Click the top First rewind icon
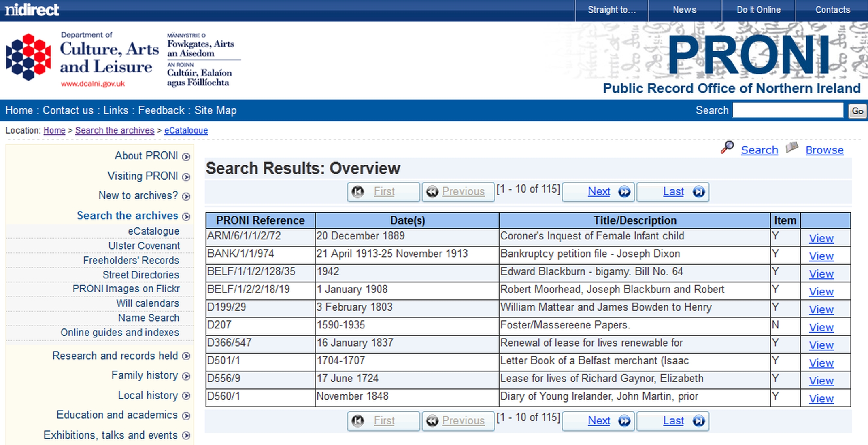 [x=357, y=191]
